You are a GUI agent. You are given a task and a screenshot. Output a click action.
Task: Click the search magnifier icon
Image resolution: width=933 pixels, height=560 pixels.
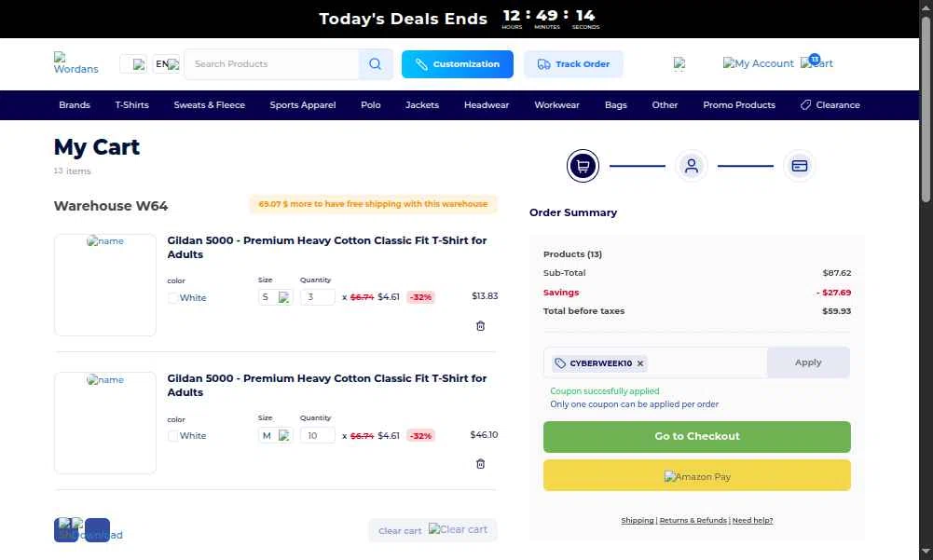(375, 64)
